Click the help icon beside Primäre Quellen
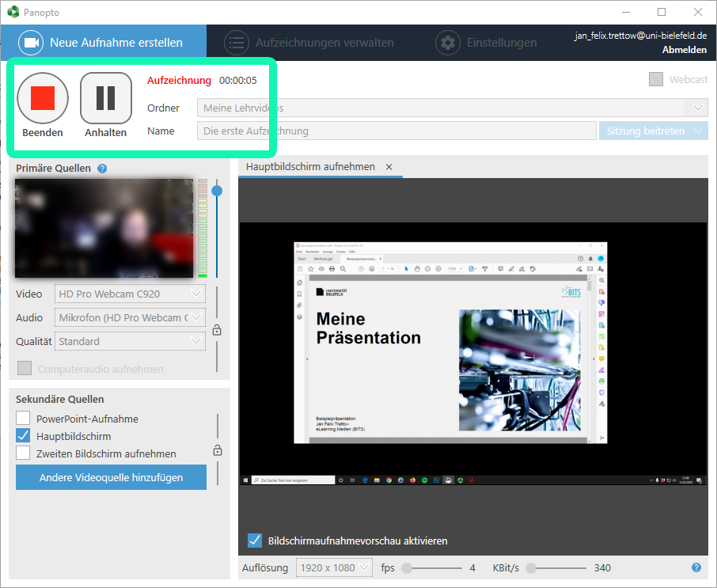The width and height of the screenshot is (717, 588). 102,169
